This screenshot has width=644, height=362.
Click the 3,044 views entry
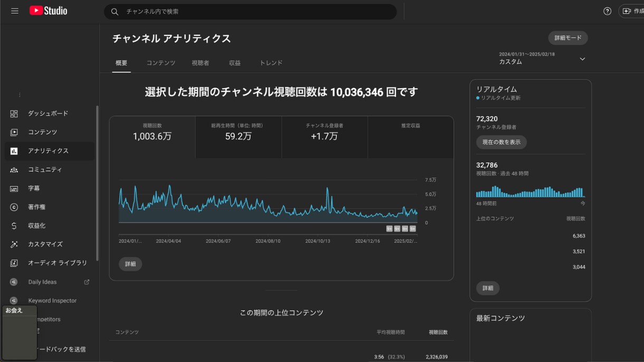(x=579, y=267)
